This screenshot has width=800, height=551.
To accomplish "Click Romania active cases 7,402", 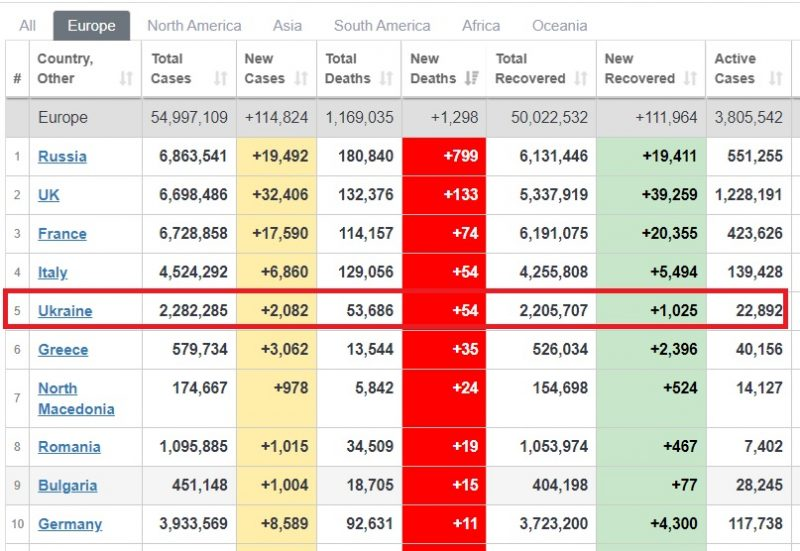I will pyautogui.click(x=763, y=447).
